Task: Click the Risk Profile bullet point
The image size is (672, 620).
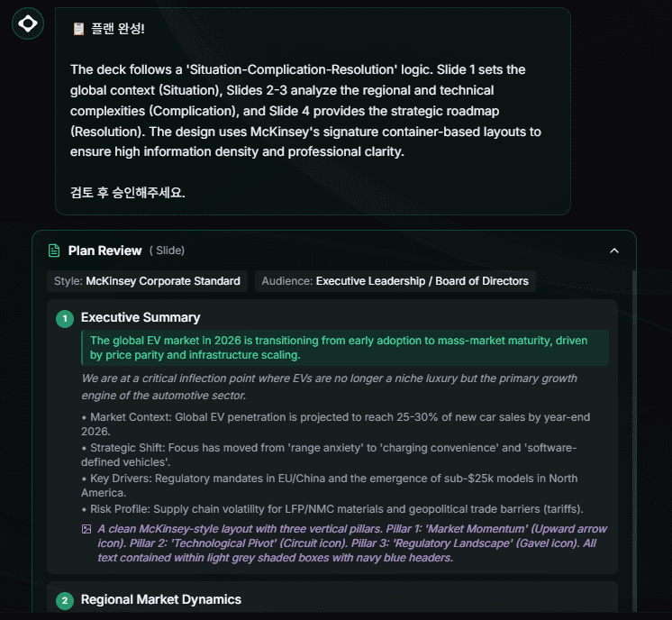Action: [331, 508]
